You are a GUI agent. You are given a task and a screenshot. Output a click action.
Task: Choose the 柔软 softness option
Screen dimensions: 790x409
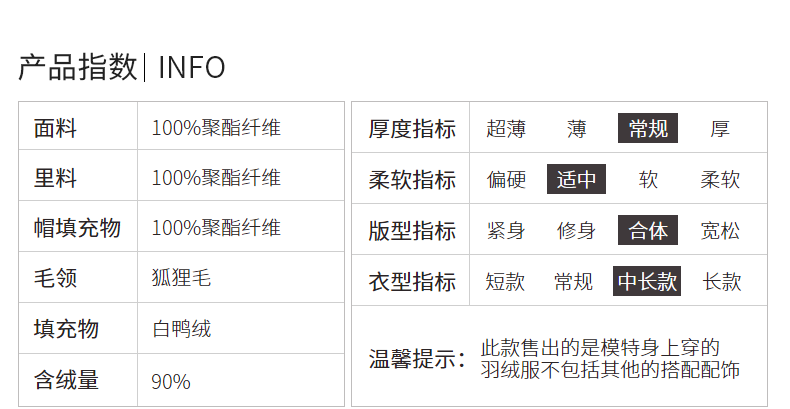720,180
